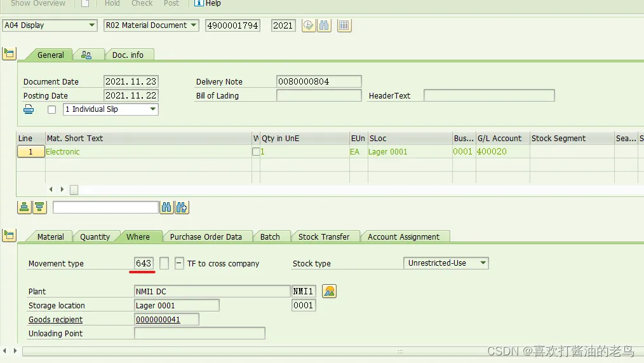Image resolution: width=644 pixels, height=363 pixels.
Task: Click the plant details icon next to NMI1
Action: click(x=330, y=291)
